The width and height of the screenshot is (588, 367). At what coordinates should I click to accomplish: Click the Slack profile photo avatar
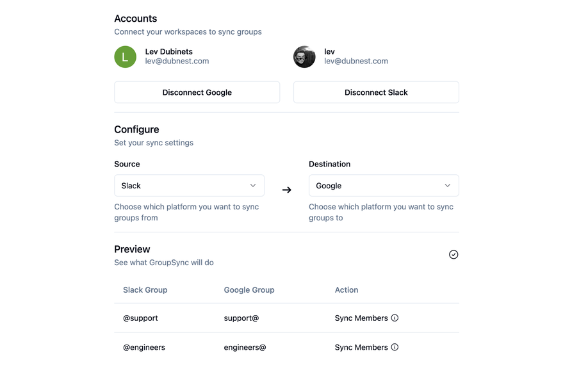click(304, 57)
